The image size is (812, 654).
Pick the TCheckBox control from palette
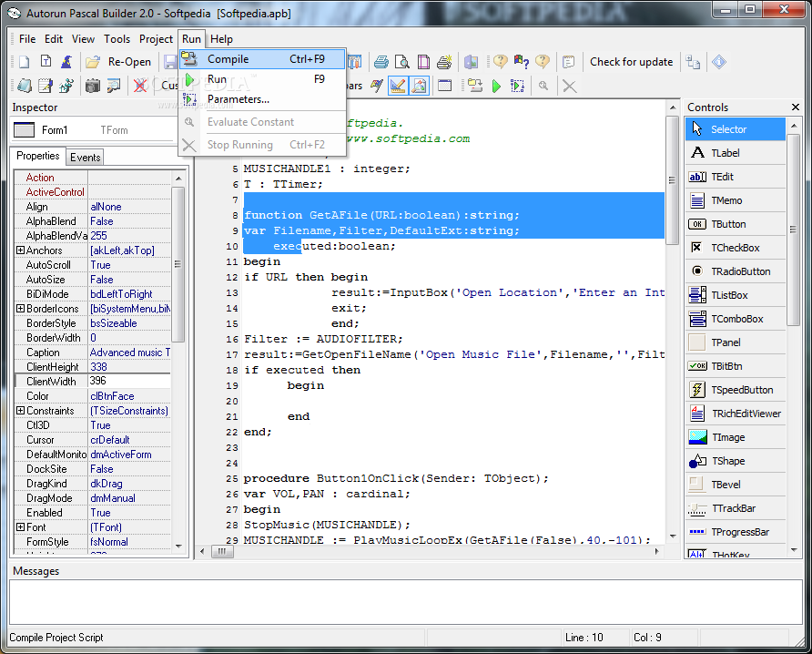(x=736, y=248)
